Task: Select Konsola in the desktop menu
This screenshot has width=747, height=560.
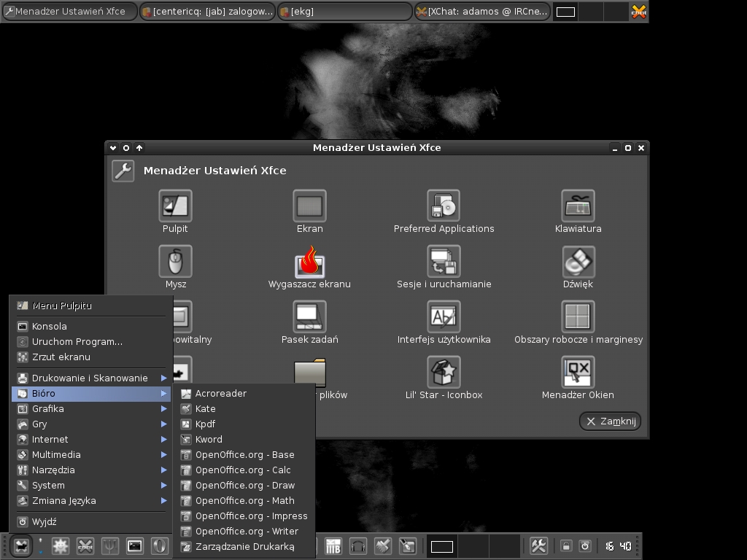Action: click(x=50, y=327)
